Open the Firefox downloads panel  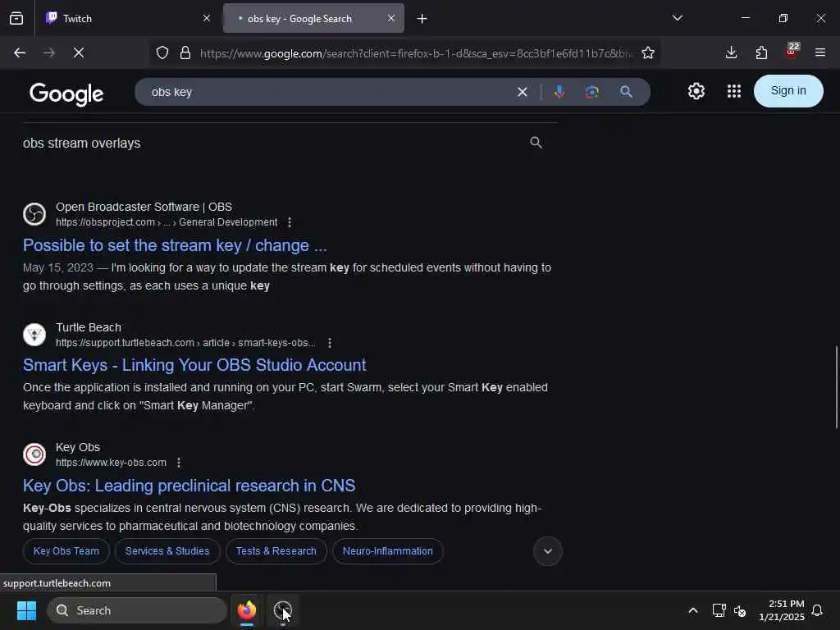pyautogui.click(x=731, y=52)
